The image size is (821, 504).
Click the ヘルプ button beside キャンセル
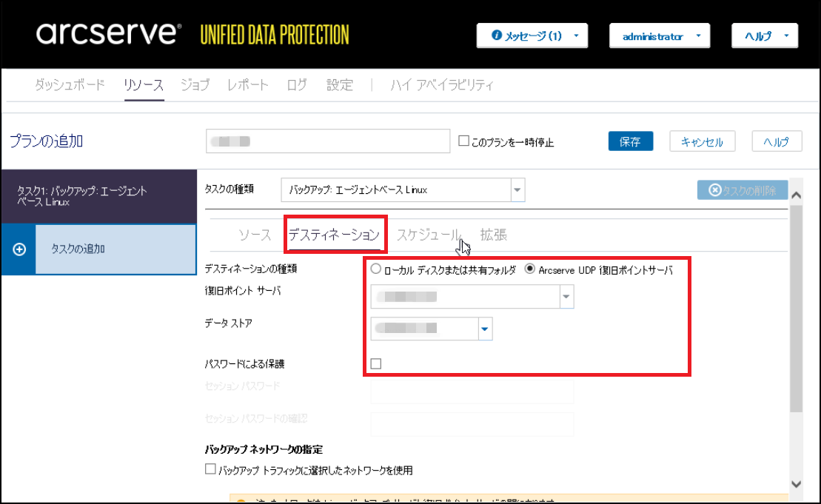click(777, 141)
